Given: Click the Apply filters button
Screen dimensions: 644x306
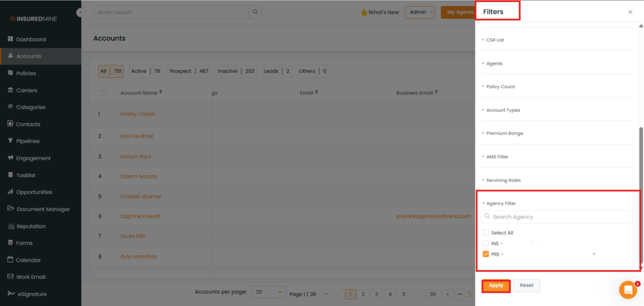Looking at the screenshot, I should point(496,285).
